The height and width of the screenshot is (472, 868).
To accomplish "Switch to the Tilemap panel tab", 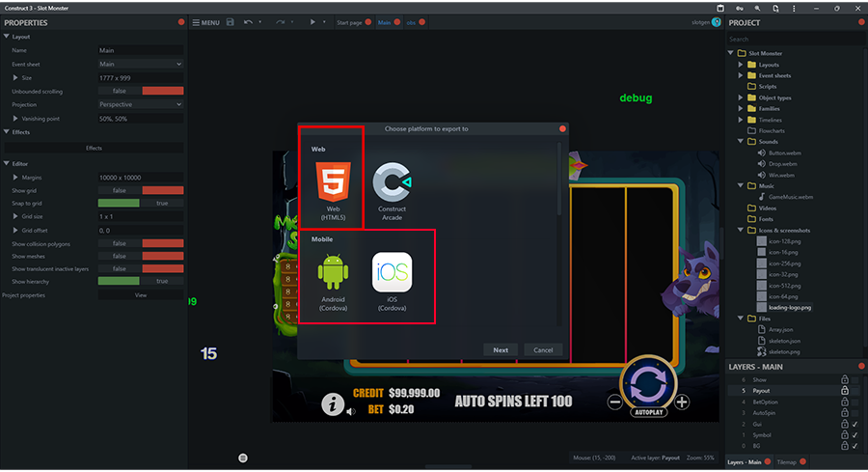I will (x=786, y=462).
